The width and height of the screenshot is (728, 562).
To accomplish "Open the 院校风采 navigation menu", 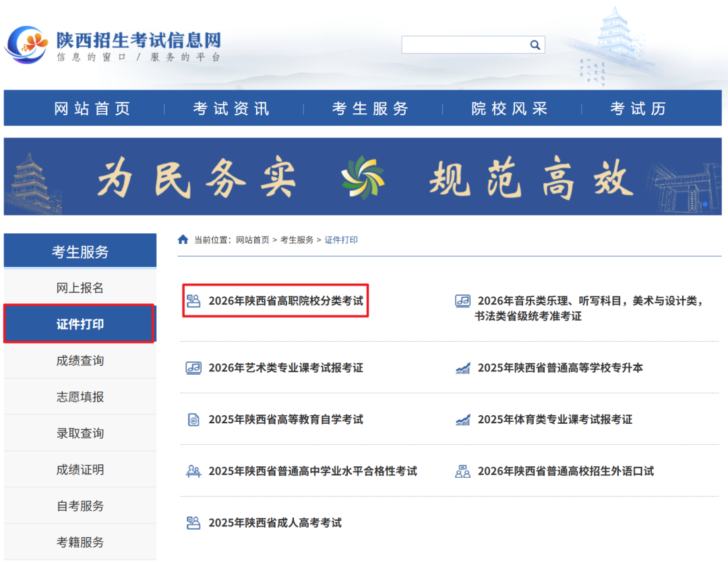I will click(x=507, y=108).
